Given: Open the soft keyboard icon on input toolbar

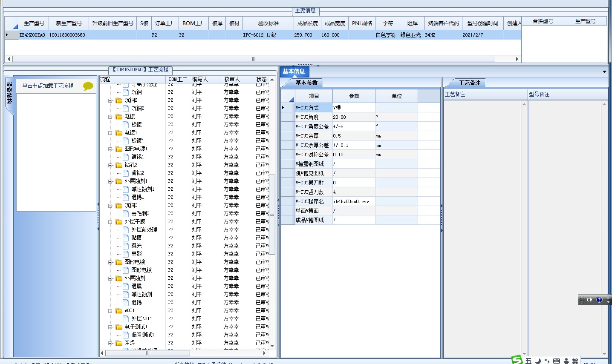Looking at the screenshot, I should coord(557,361).
